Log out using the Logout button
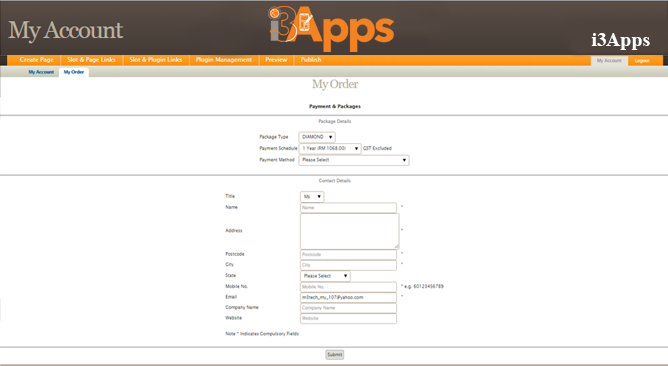 642,61
